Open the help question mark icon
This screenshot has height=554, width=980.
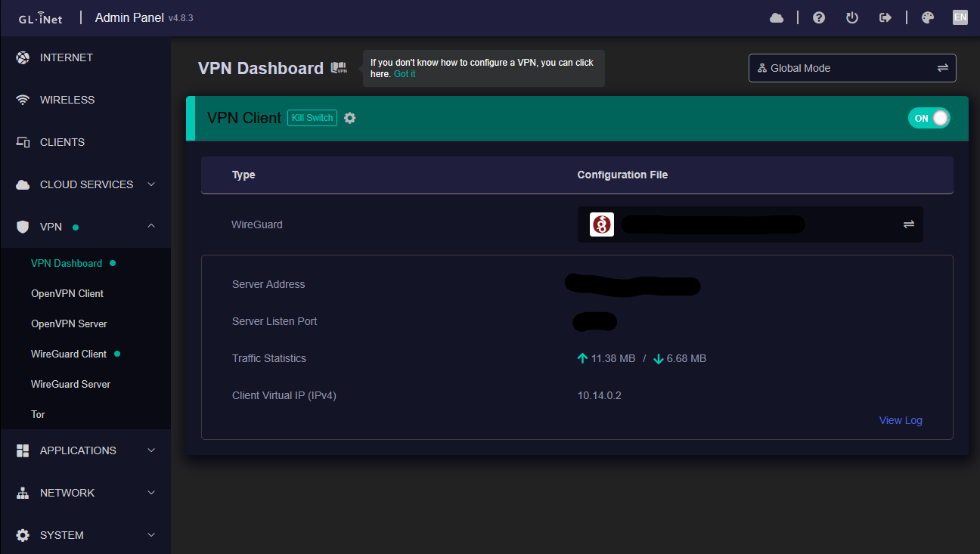[x=819, y=17]
